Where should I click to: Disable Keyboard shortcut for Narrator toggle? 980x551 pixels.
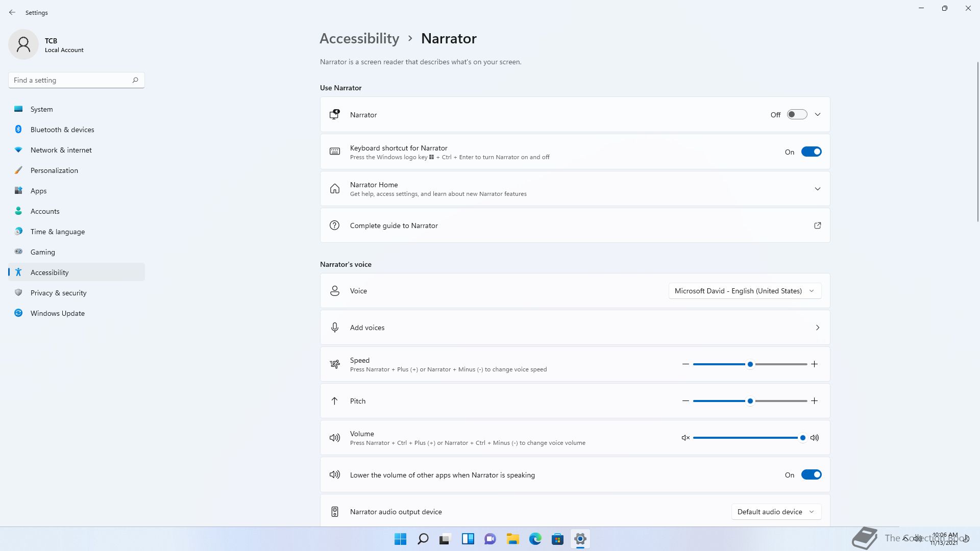point(811,152)
